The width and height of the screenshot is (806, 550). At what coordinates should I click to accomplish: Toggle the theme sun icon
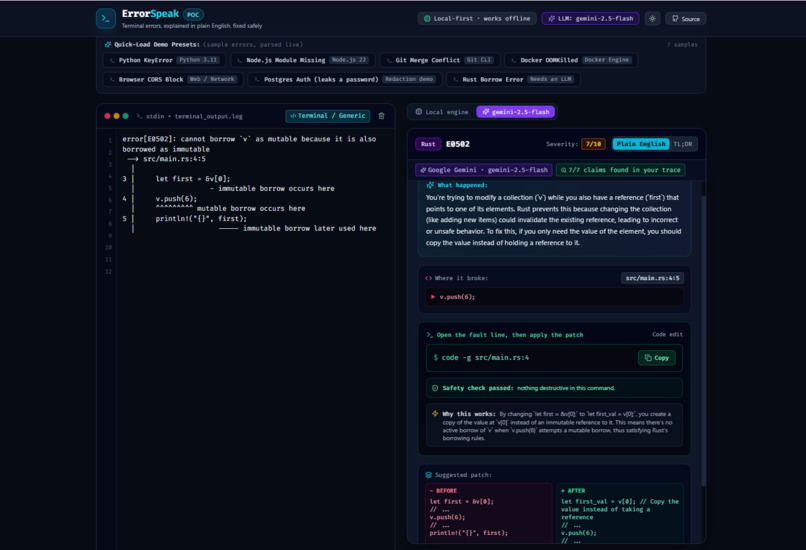[652, 19]
